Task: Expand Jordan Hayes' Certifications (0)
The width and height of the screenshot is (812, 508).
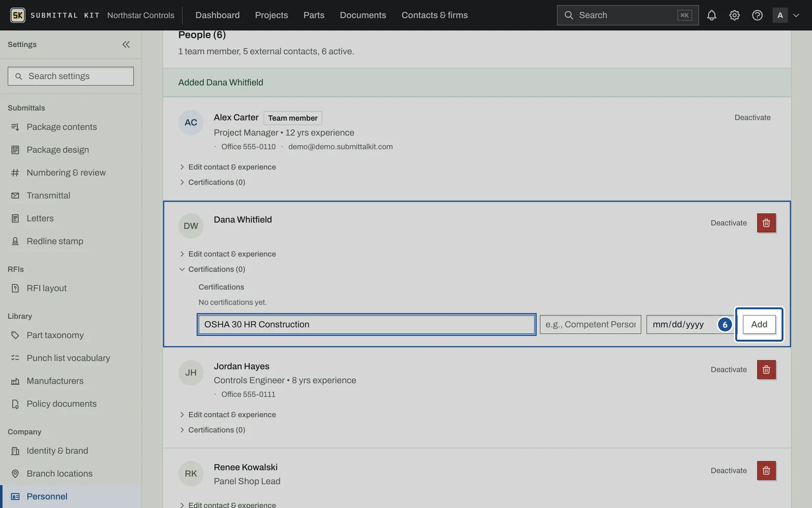Action: tap(212, 430)
